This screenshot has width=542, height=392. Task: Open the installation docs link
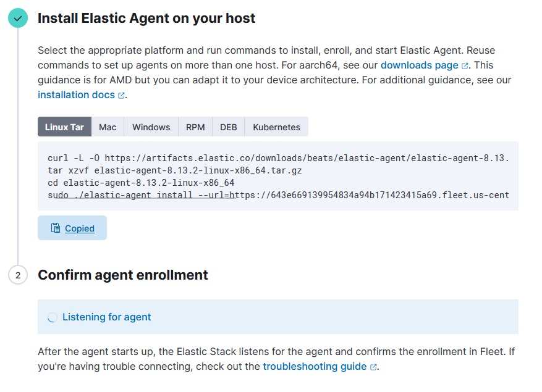point(76,95)
